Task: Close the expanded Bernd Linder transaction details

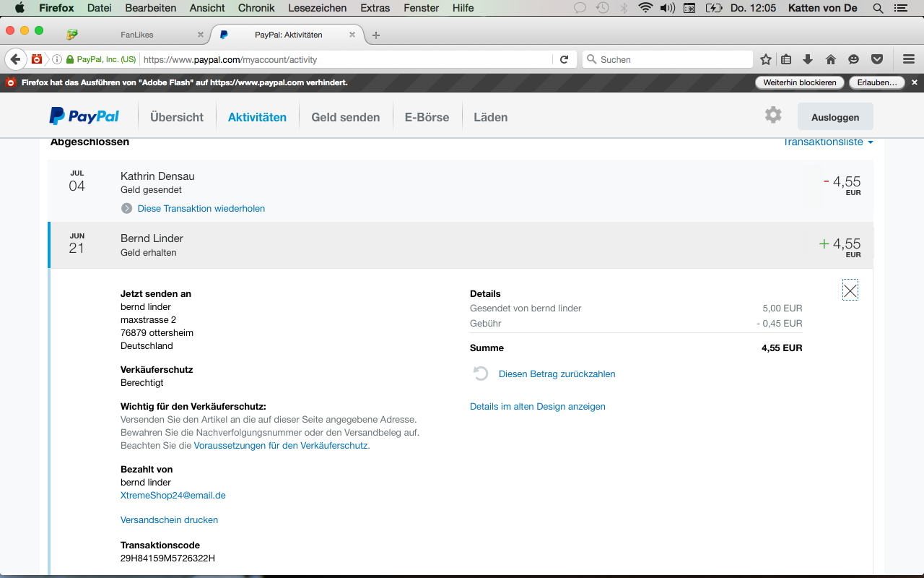Action: 850,290
